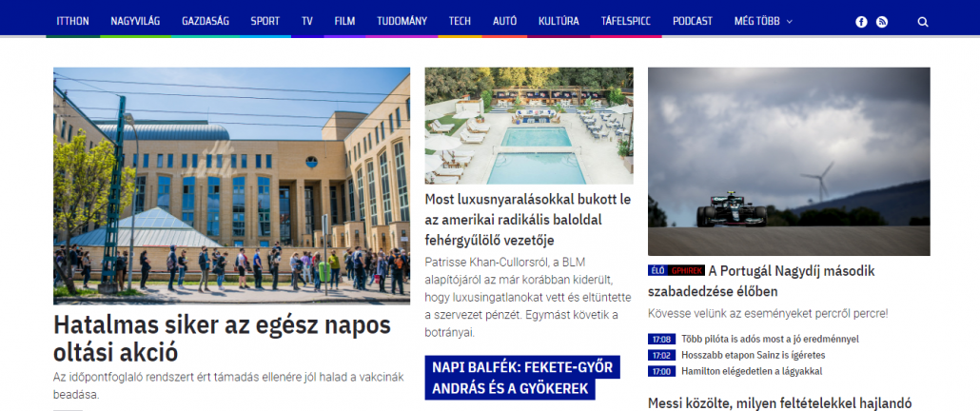Open the RSS feed icon
The image size is (980, 411).
pos(881,22)
